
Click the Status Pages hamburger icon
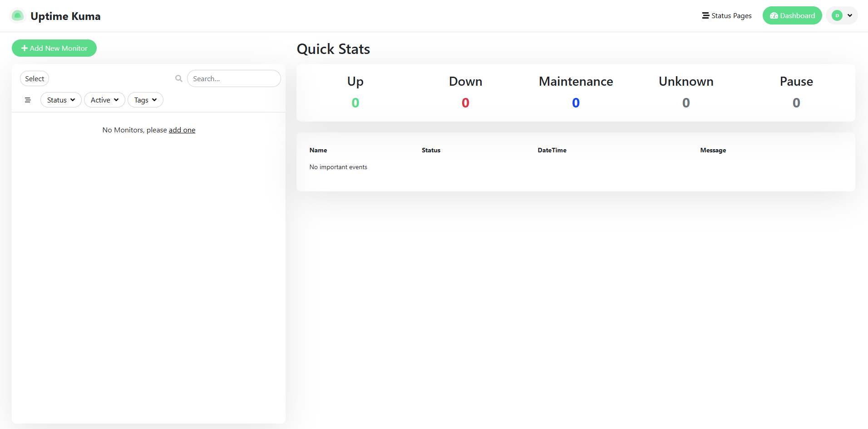pos(705,16)
